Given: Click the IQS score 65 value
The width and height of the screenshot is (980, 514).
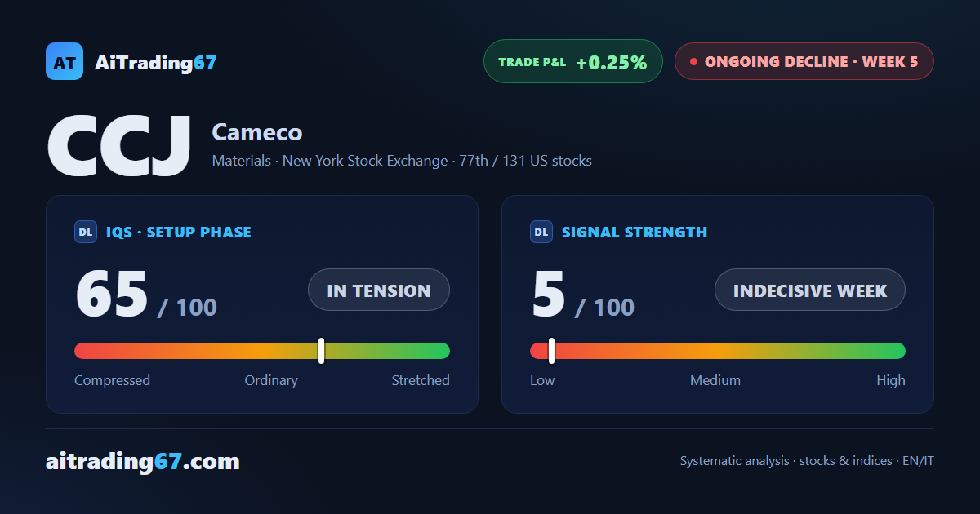Looking at the screenshot, I should coord(112,294).
